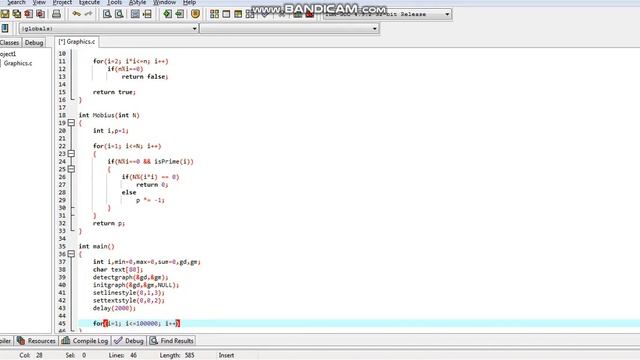Click the 'detectgraph(&gd,&gm);' line

pyautogui.click(x=130, y=277)
